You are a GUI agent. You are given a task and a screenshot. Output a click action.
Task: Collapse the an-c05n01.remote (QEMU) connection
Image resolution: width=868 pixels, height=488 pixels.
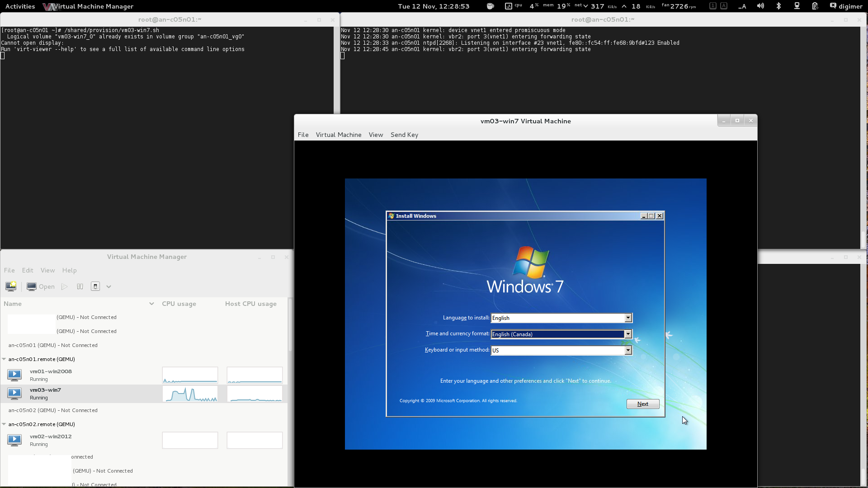4,359
